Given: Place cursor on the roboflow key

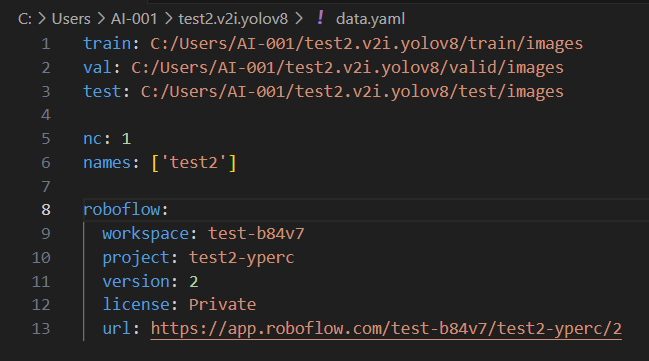Looking at the screenshot, I should [x=122, y=209].
